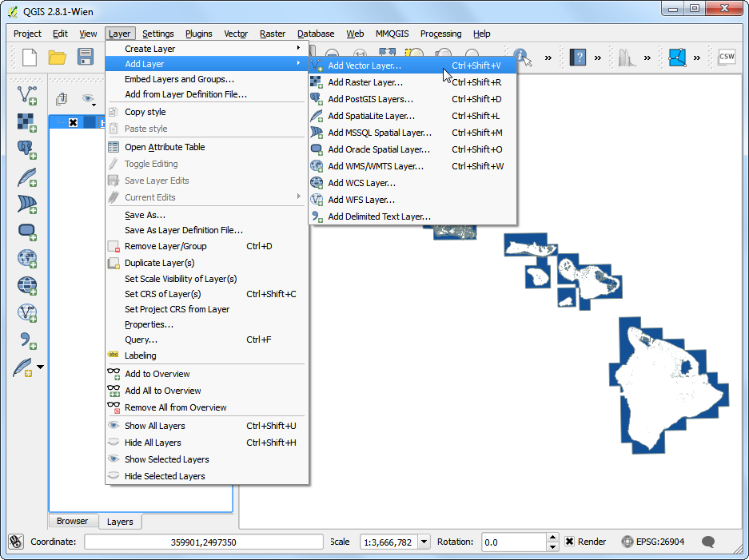Viewport: 749px width, 560px height.
Task: Open the Processing menu
Action: point(441,34)
